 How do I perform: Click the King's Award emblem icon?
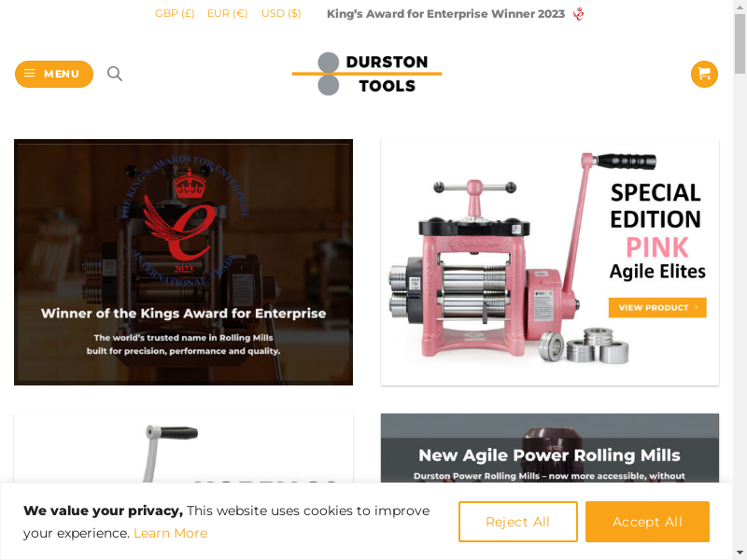(x=578, y=14)
